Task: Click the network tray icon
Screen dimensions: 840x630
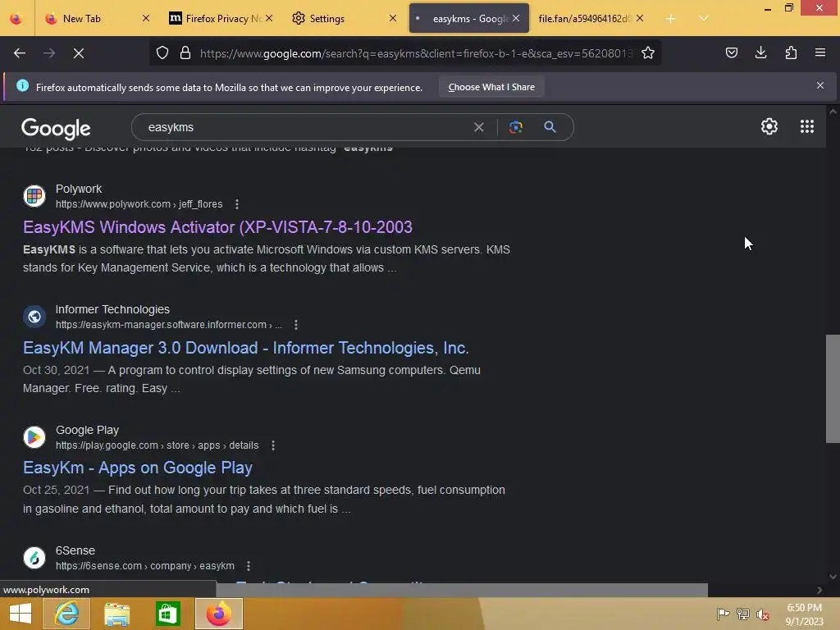Action: 743,614
